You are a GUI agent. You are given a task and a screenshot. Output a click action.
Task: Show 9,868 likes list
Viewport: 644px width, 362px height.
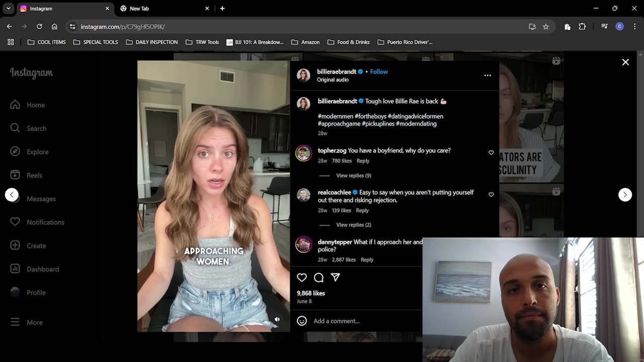[x=311, y=293]
